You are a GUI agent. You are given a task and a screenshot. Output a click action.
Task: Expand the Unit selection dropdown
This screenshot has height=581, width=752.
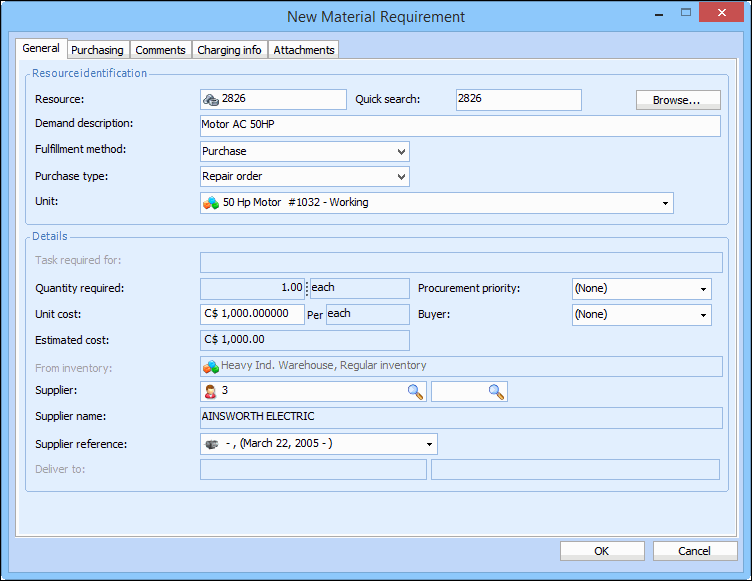click(x=666, y=203)
